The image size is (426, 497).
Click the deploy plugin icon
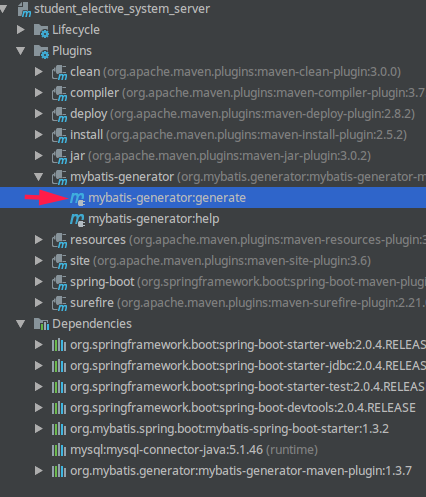pos(59,114)
